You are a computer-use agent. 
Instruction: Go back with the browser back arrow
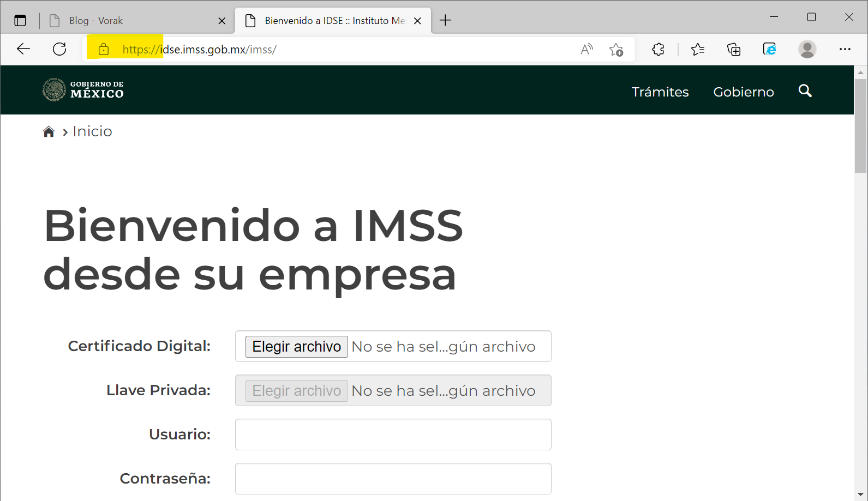pos(23,49)
